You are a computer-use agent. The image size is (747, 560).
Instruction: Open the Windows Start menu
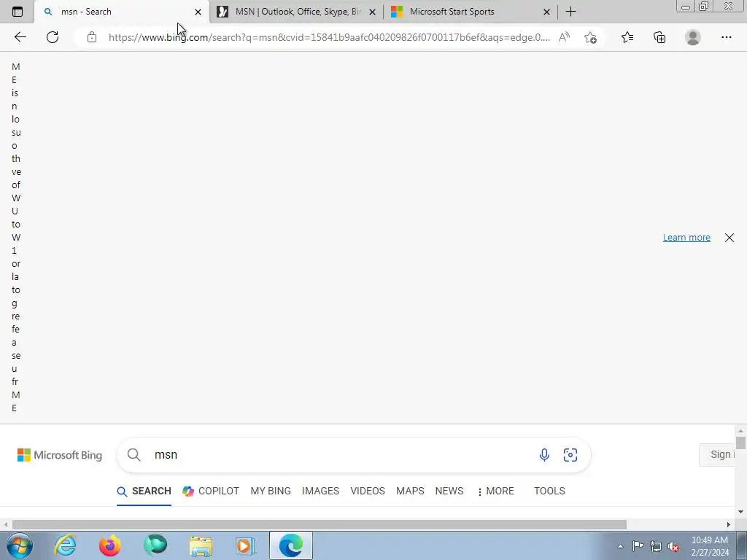tap(20, 545)
